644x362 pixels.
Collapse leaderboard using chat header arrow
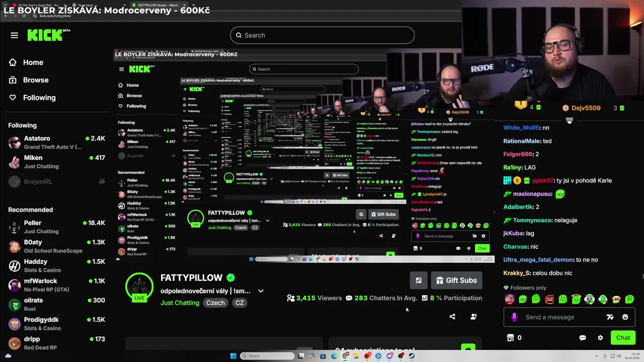tap(570, 121)
